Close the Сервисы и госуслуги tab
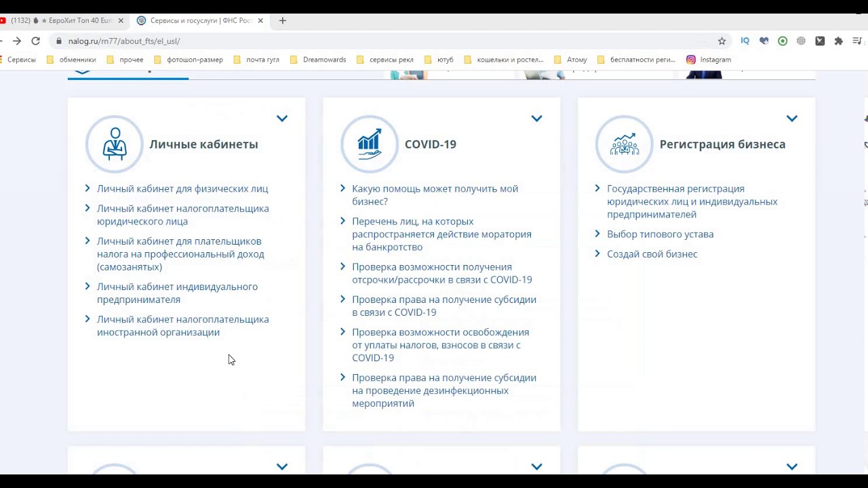The width and height of the screenshot is (868, 488). tap(260, 21)
